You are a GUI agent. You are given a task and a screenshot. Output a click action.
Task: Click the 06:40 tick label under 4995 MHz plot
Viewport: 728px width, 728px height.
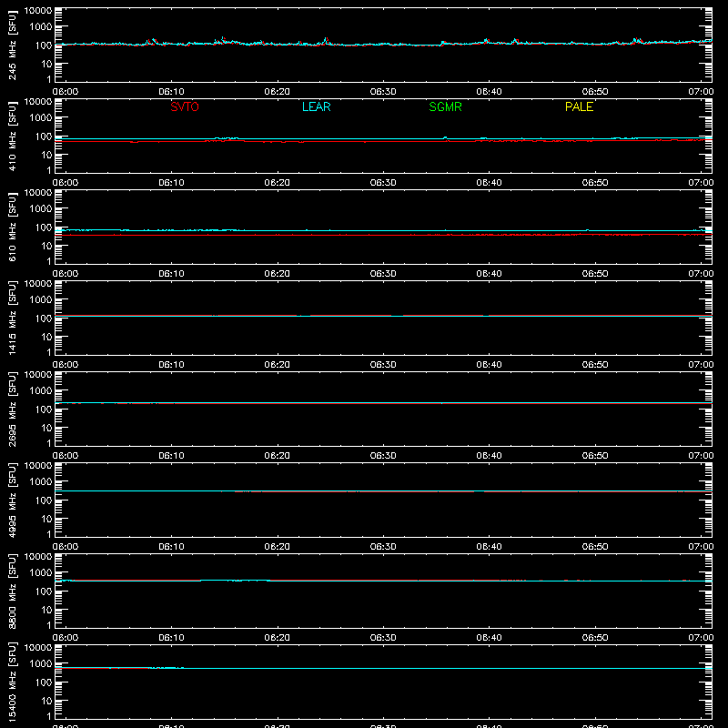click(489, 547)
